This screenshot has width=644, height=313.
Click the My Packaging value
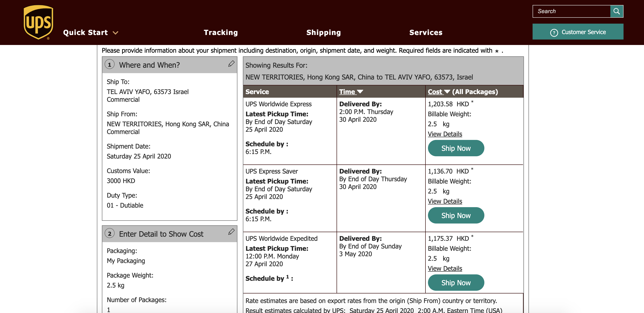tap(126, 261)
